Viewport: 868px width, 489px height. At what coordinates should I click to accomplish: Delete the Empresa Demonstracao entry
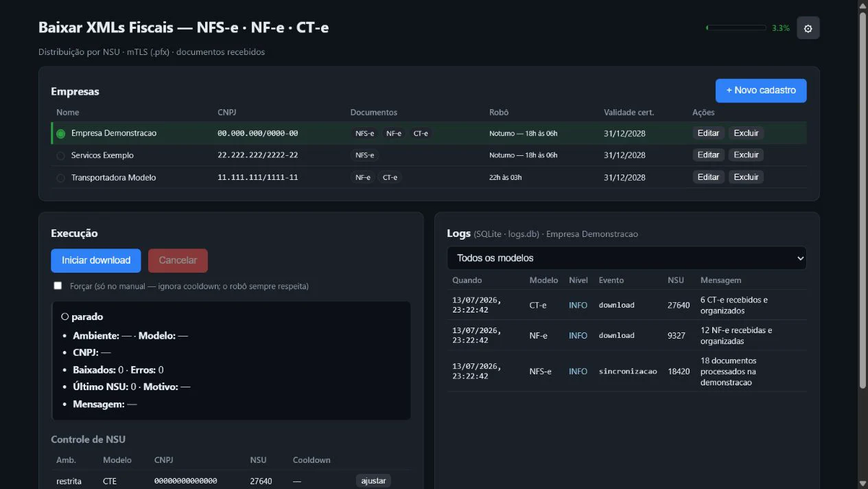click(746, 133)
